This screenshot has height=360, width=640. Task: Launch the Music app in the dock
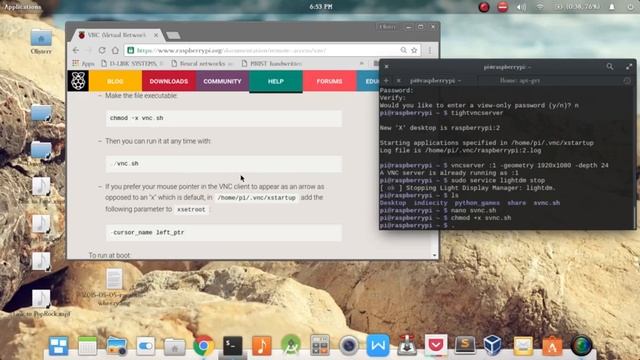262,346
